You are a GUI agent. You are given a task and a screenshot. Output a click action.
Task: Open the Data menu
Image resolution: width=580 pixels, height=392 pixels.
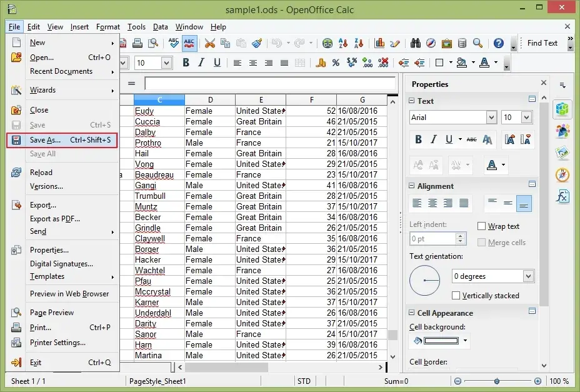(160, 27)
